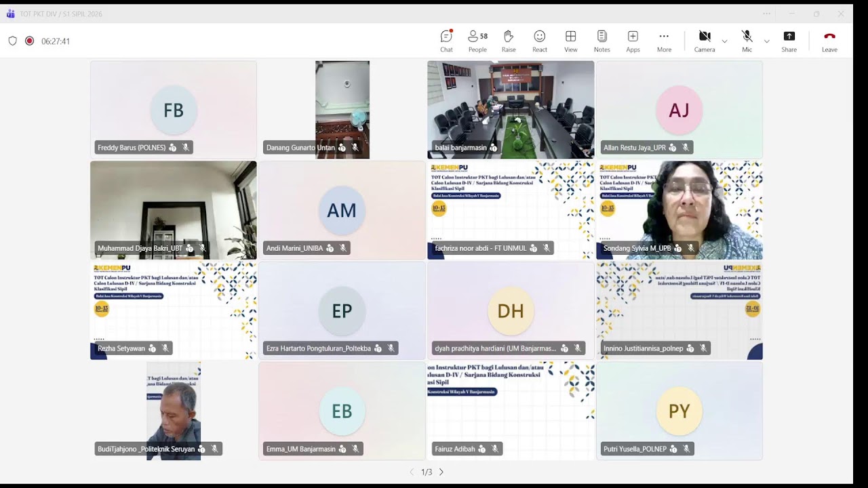
Task: Click the Teams logo in the title bar
Action: pyautogui.click(x=10, y=14)
